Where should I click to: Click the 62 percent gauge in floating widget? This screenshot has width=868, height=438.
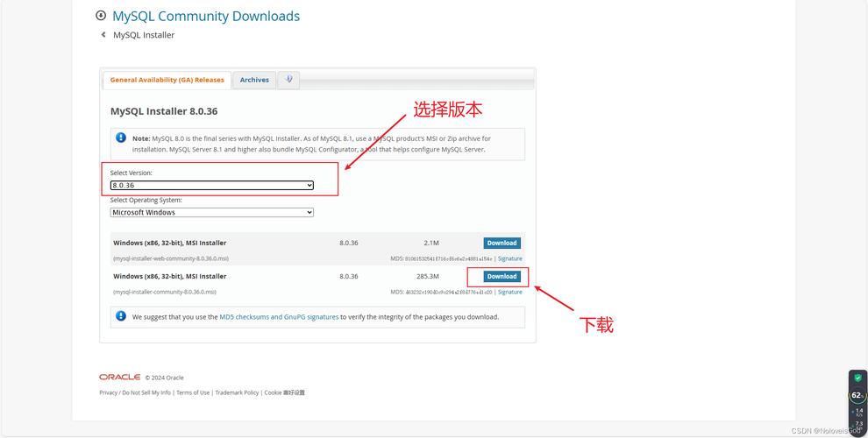(857, 395)
